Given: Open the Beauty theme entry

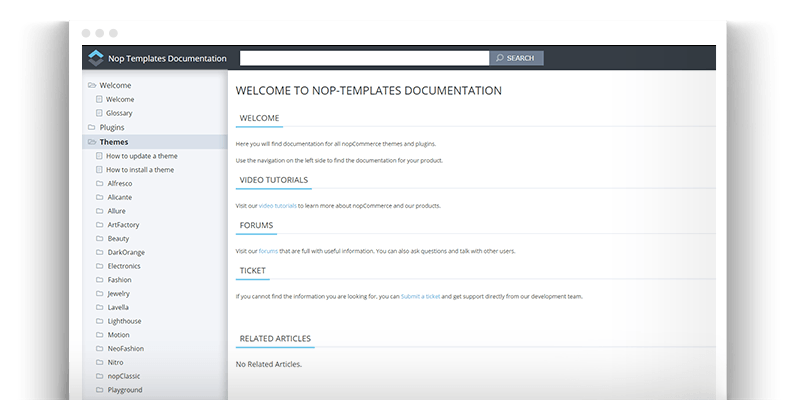Looking at the screenshot, I should pyautogui.click(x=118, y=238).
